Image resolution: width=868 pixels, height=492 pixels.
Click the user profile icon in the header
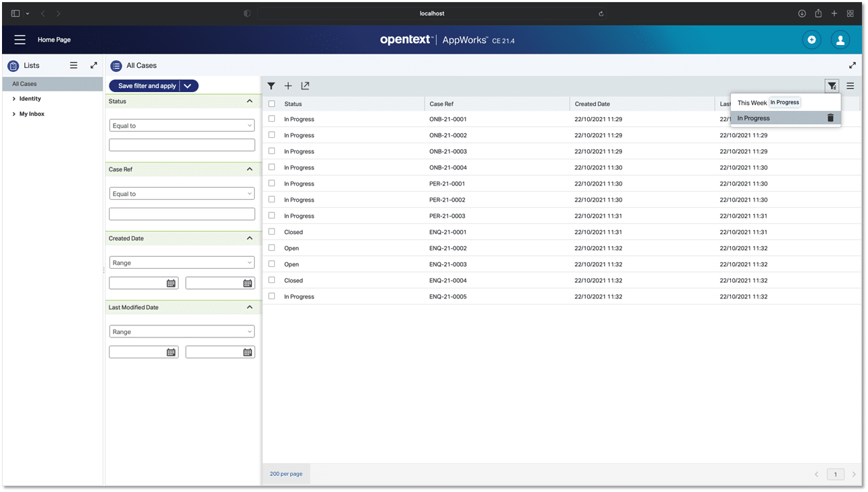[x=840, y=40]
